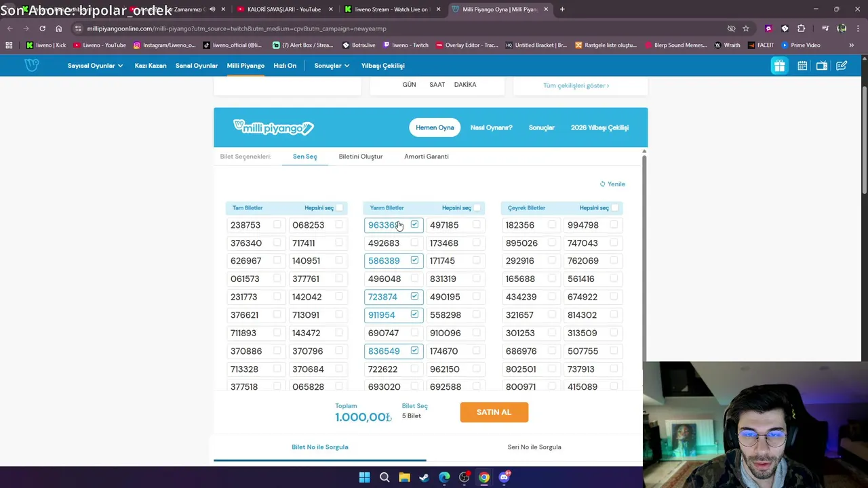
Task: Switch to Amorti Garanti tab
Action: [x=427, y=157]
